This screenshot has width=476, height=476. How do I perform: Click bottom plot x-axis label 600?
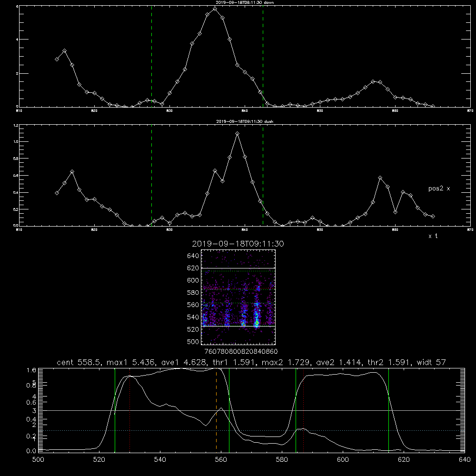coord(343,460)
